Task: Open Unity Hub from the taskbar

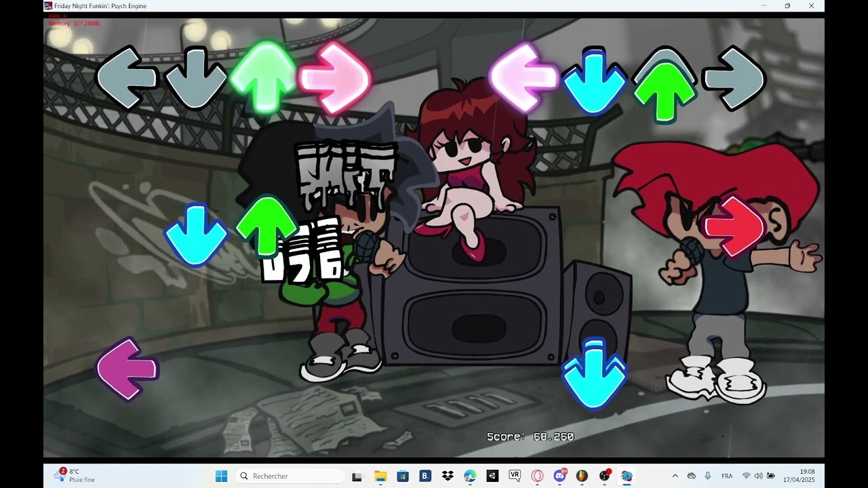Action: pyautogui.click(x=492, y=476)
